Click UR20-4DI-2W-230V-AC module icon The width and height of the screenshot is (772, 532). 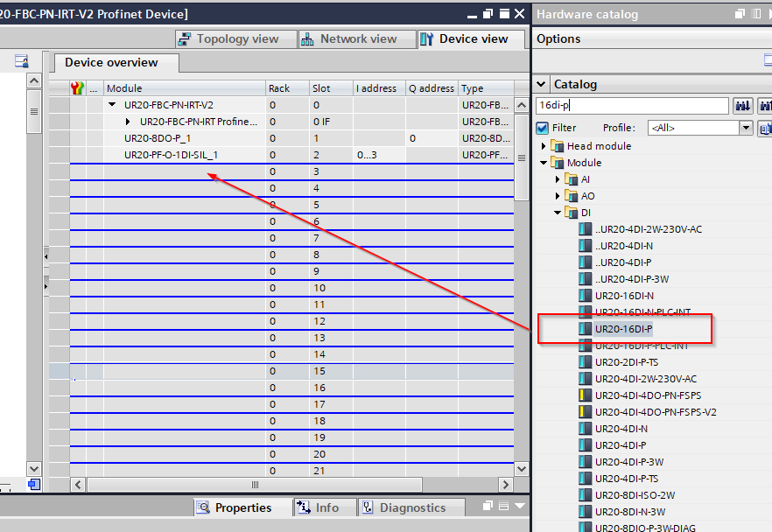585,379
